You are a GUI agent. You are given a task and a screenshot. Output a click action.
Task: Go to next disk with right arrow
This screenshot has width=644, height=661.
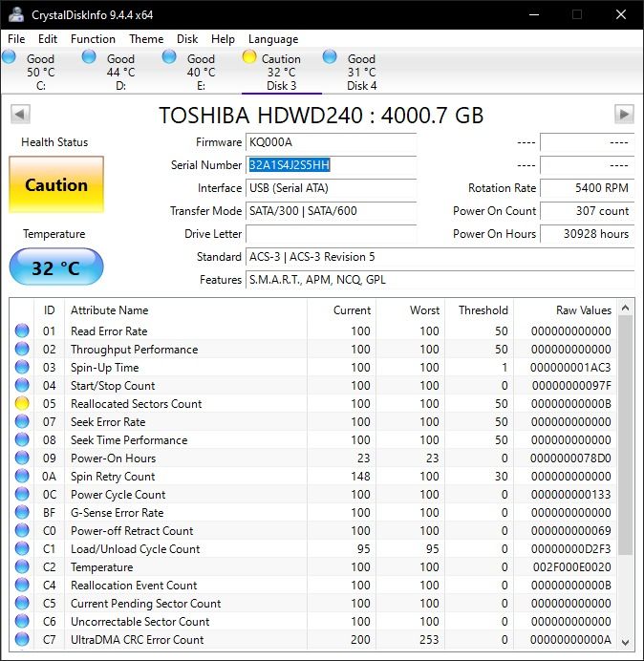(x=624, y=114)
